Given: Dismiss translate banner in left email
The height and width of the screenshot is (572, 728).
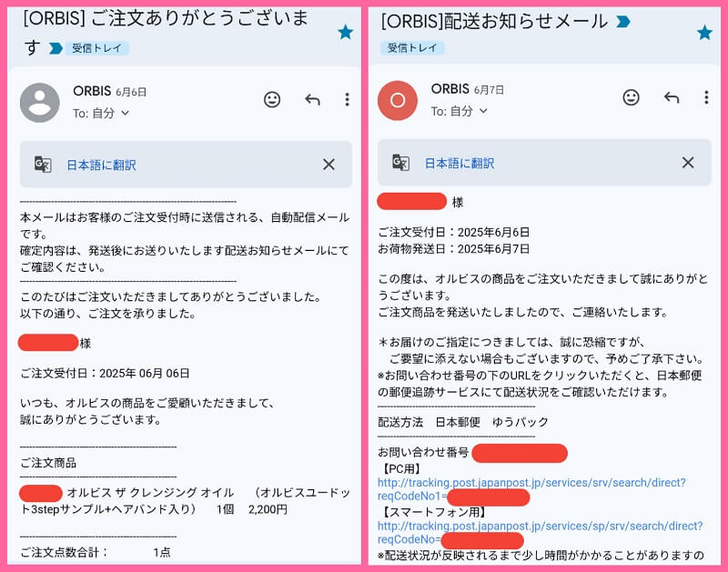Looking at the screenshot, I should click(x=329, y=165).
